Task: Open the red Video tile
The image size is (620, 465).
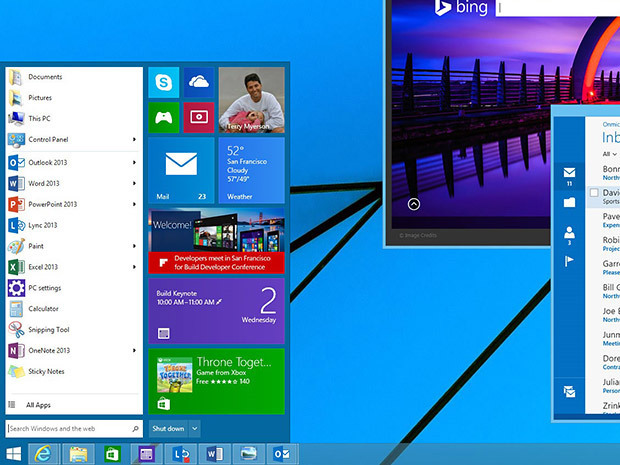Action: tap(199, 117)
